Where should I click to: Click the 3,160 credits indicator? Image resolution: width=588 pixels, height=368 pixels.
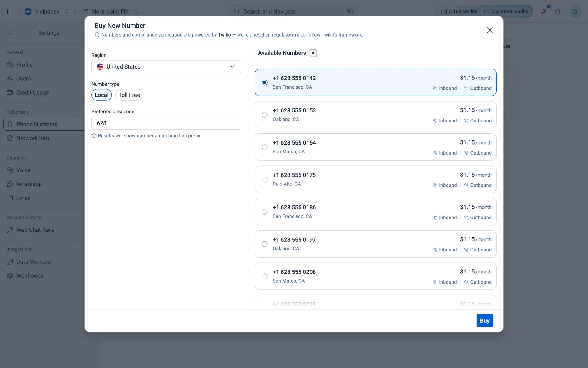(459, 11)
